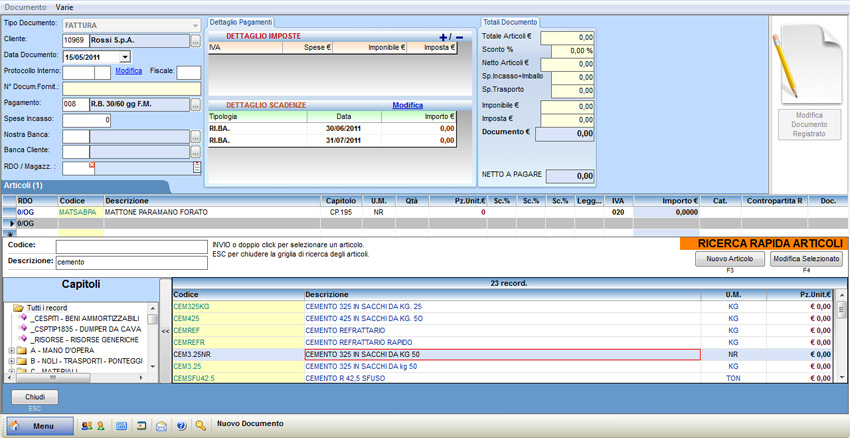Expand the B - NOLI - TRASPORTI tree node

click(11, 361)
